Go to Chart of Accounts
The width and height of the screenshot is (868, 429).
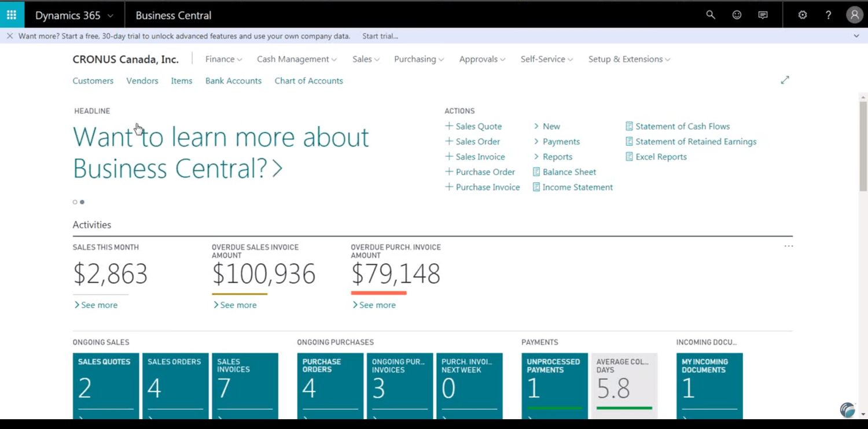(x=308, y=81)
